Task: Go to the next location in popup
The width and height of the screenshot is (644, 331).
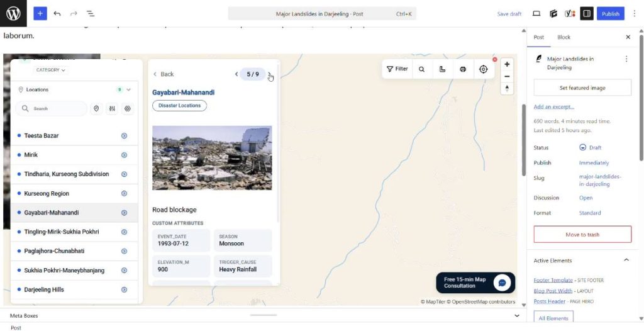Action: 269,74
